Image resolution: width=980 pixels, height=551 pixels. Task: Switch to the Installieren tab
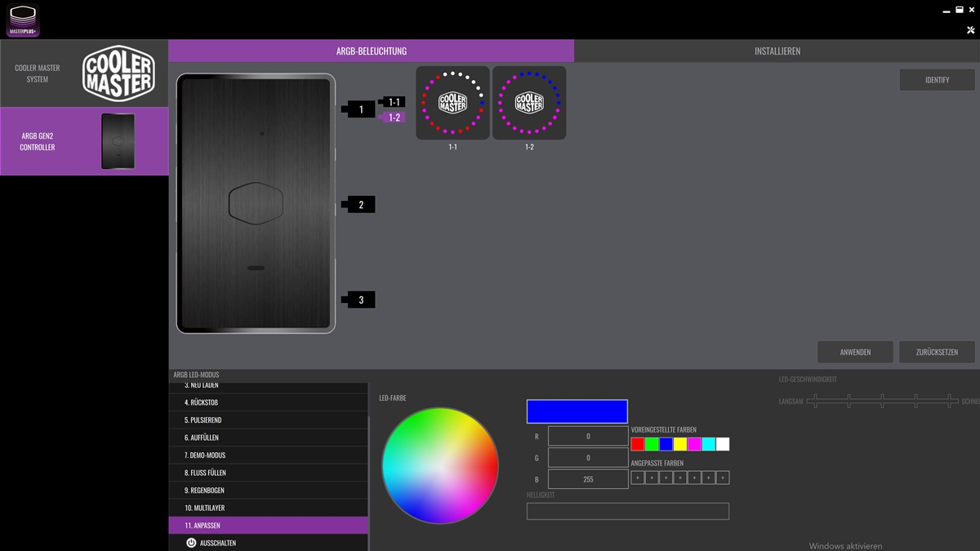777,51
